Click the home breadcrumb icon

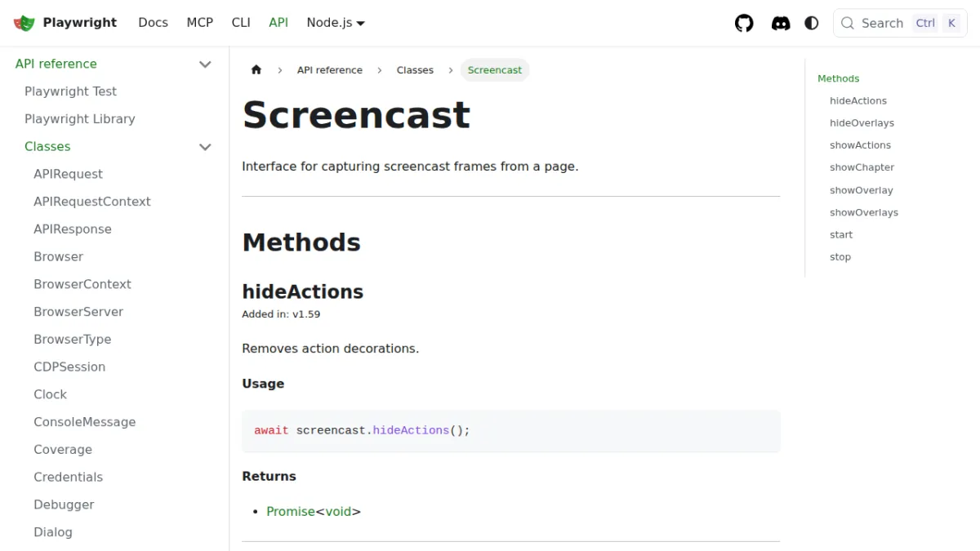tap(256, 70)
